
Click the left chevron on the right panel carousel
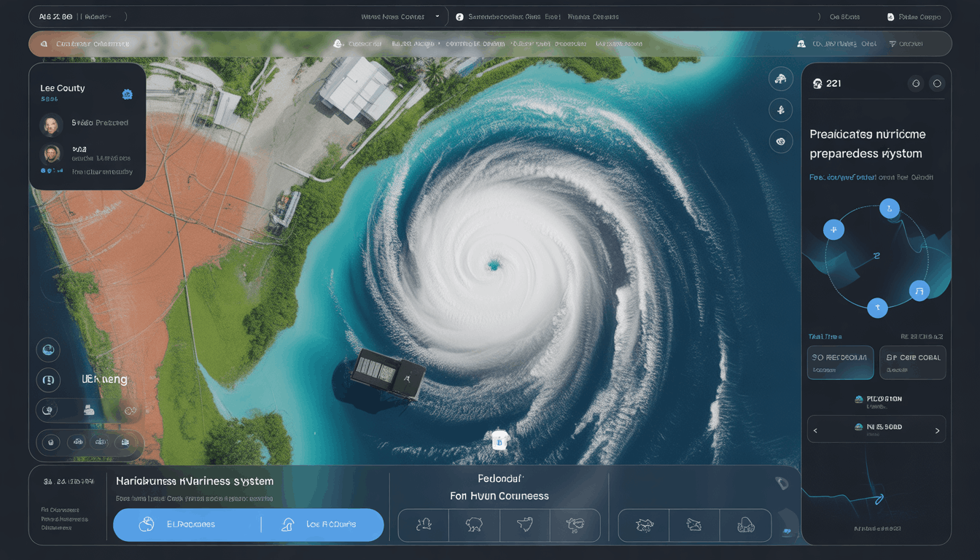click(x=814, y=429)
